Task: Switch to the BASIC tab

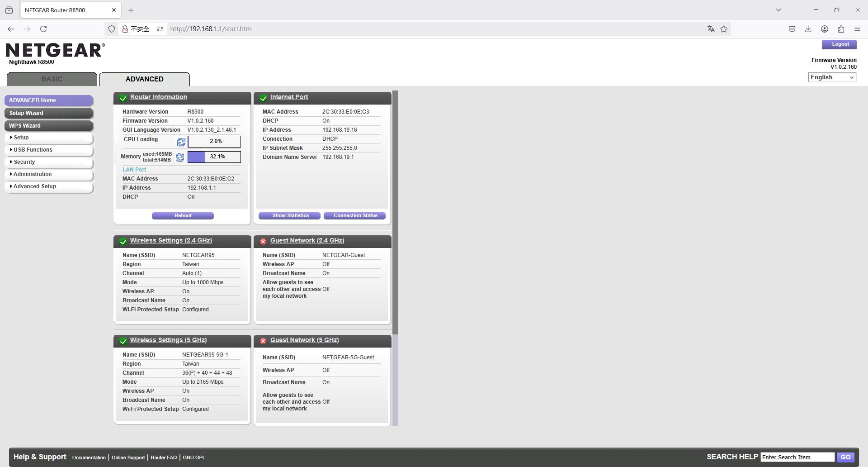Action: click(x=52, y=79)
